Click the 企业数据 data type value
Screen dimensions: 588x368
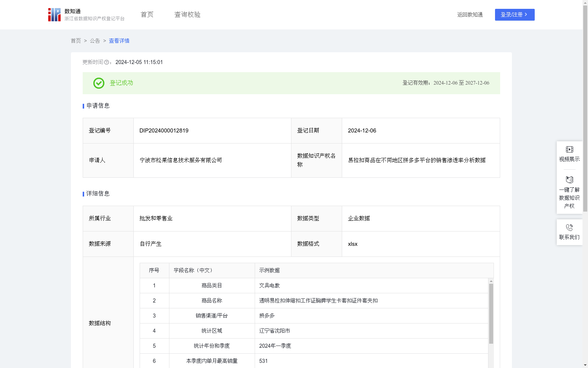point(359,219)
